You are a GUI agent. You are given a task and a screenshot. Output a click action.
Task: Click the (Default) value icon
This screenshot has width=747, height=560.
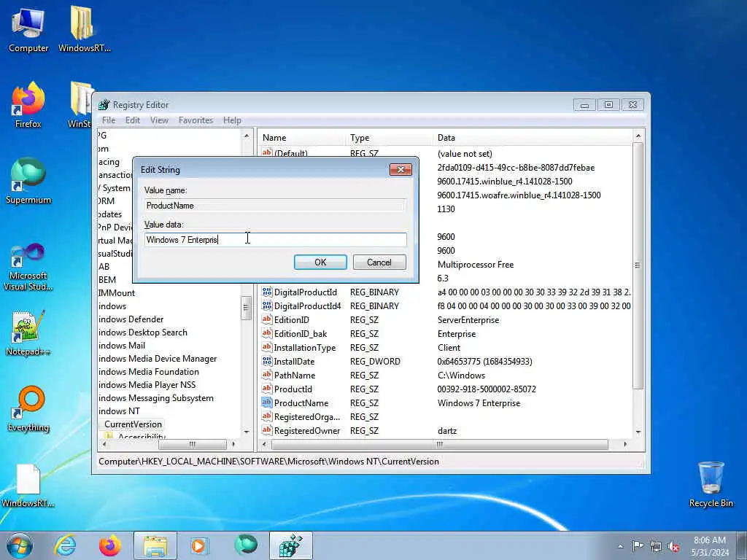tap(267, 152)
